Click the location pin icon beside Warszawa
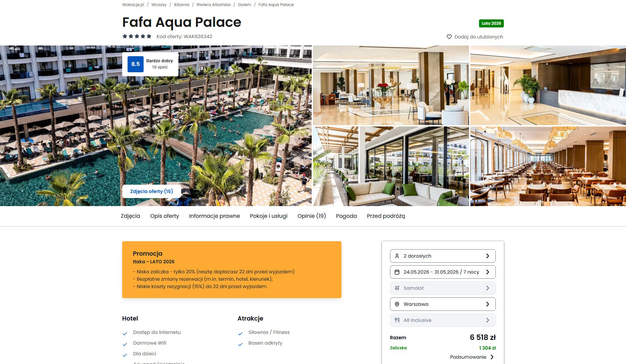The image size is (626, 364). click(397, 304)
